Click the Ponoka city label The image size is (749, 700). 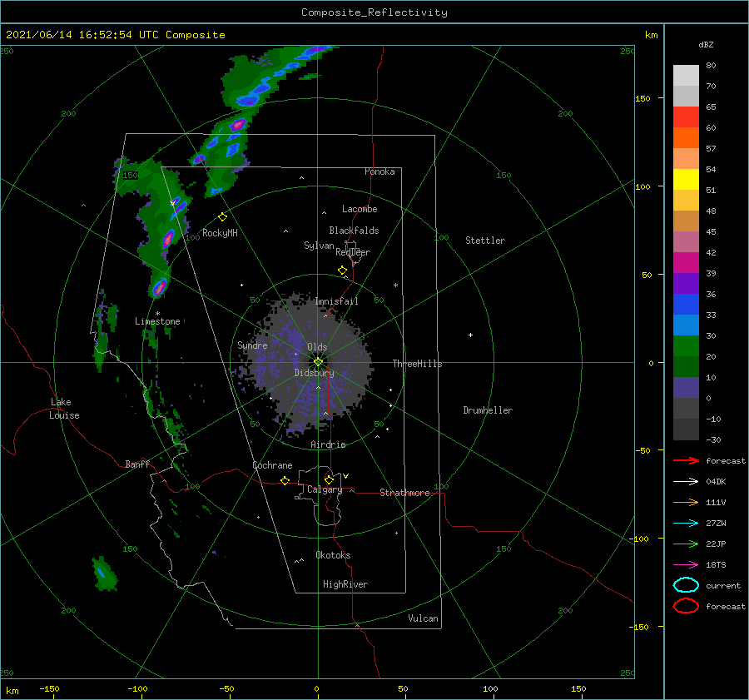click(x=379, y=171)
